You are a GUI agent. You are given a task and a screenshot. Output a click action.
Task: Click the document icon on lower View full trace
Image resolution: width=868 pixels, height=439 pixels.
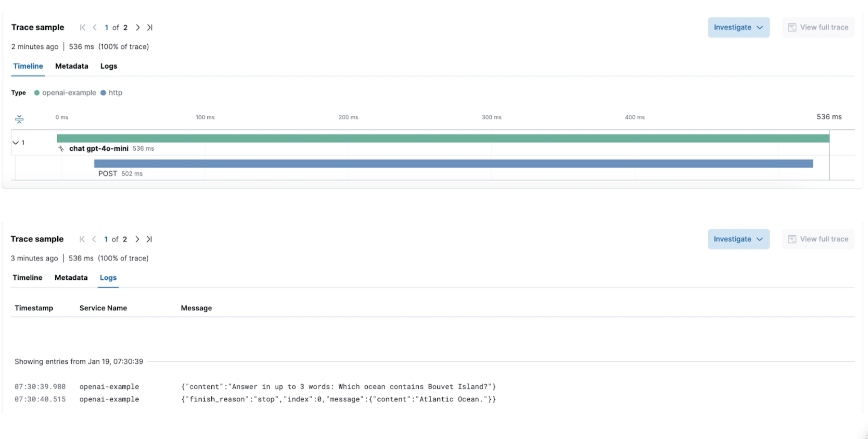(x=792, y=239)
